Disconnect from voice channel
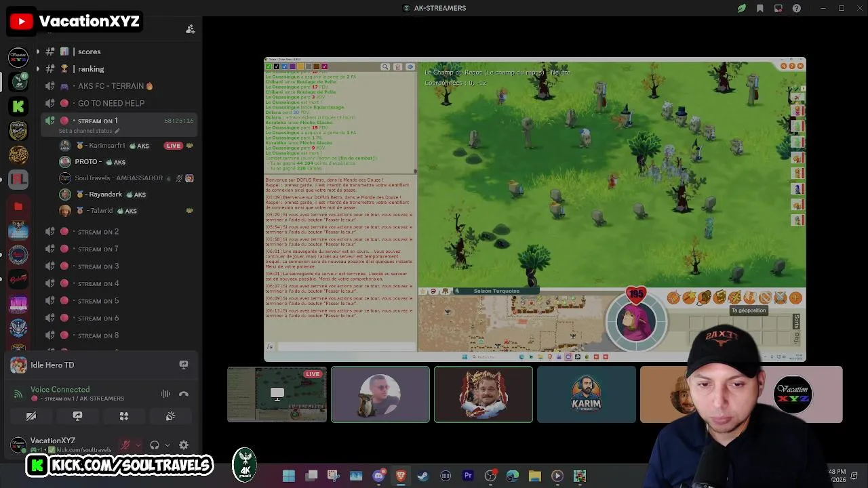The image size is (868, 488). click(183, 394)
